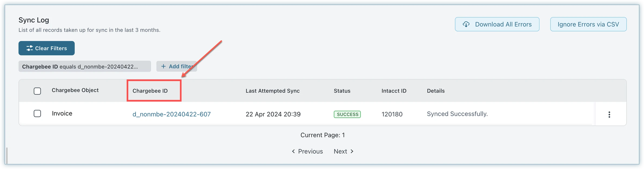Toggle the select-all checkbox in table header
The height and width of the screenshot is (169, 644).
(x=37, y=91)
